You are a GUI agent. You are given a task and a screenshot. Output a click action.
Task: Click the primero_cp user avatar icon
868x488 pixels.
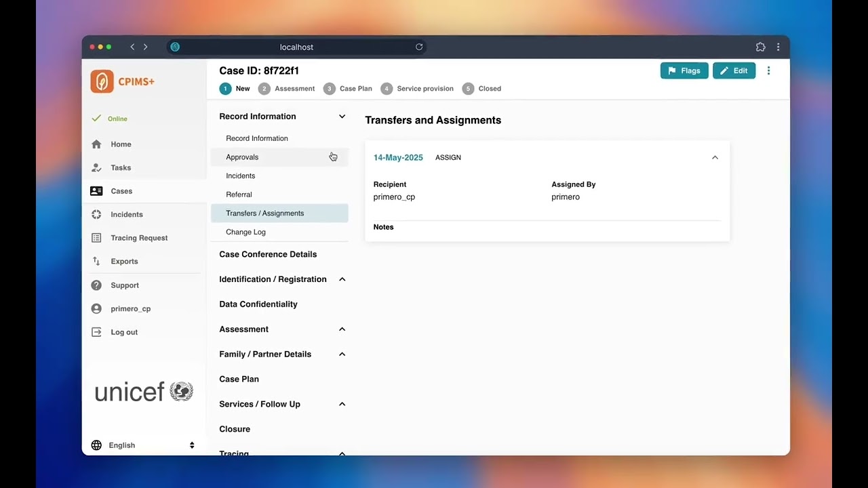click(x=96, y=308)
